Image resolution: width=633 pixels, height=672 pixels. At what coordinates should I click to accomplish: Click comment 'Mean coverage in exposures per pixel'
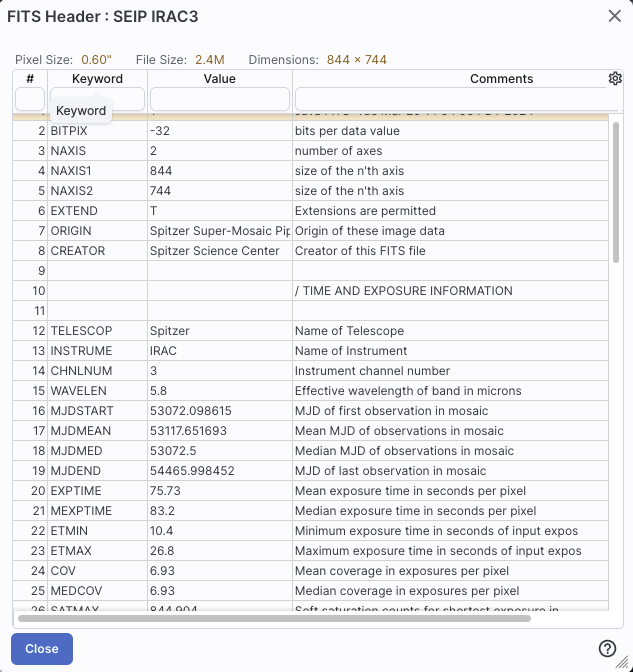[x=402, y=571]
